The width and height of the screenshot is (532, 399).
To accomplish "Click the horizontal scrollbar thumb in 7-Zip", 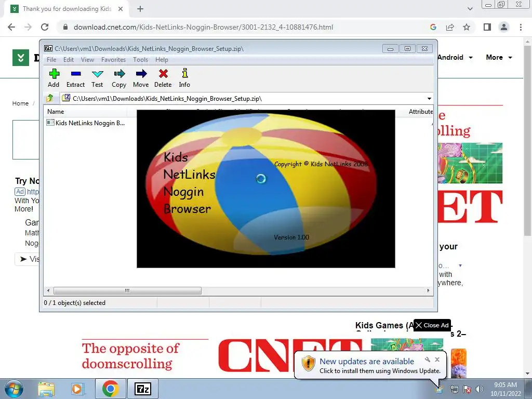I will pos(127,291).
